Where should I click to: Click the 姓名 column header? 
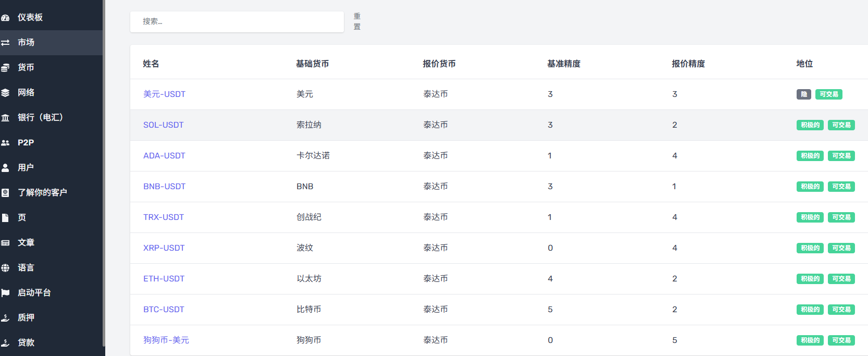151,64
